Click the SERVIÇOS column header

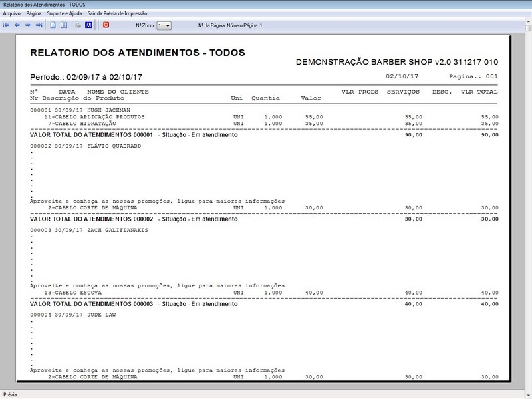[x=403, y=92]
